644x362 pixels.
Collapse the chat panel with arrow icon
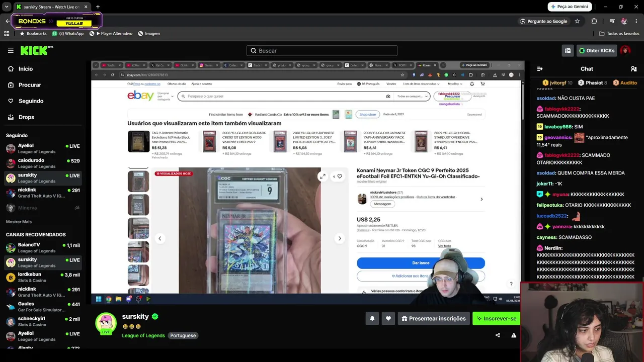(x=540, y=69)
